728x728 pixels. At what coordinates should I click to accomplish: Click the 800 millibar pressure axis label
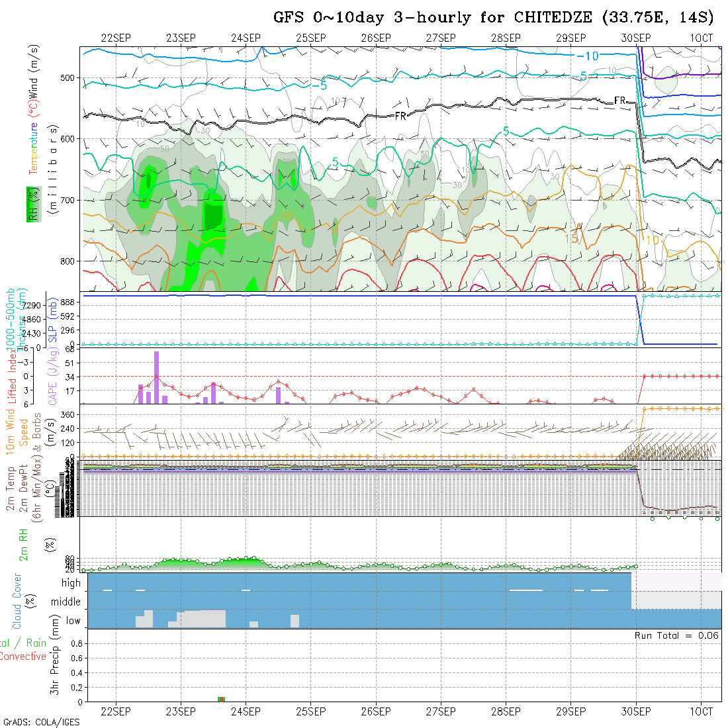69,261
